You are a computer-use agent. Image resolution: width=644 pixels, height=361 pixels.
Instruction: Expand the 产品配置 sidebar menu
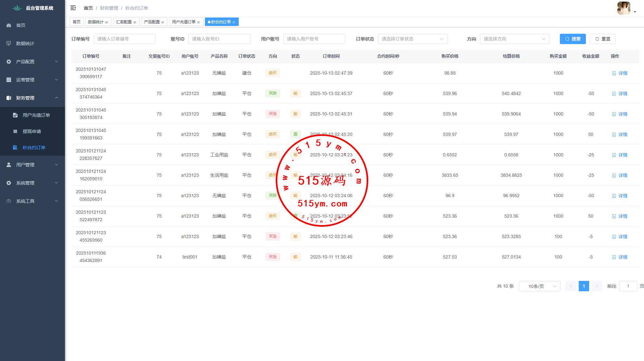(32, 62)
